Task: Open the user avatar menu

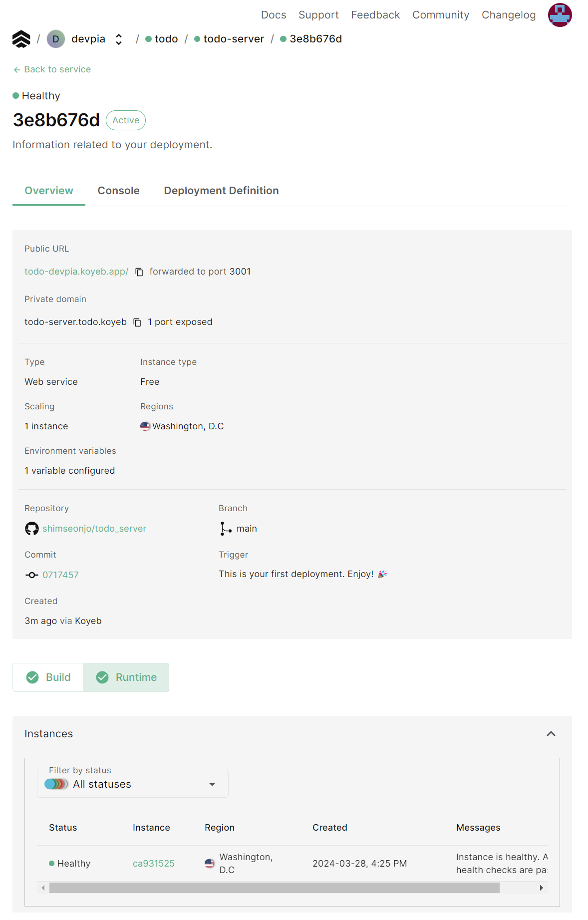Action: pyautogui.click(x=559, y=15)
